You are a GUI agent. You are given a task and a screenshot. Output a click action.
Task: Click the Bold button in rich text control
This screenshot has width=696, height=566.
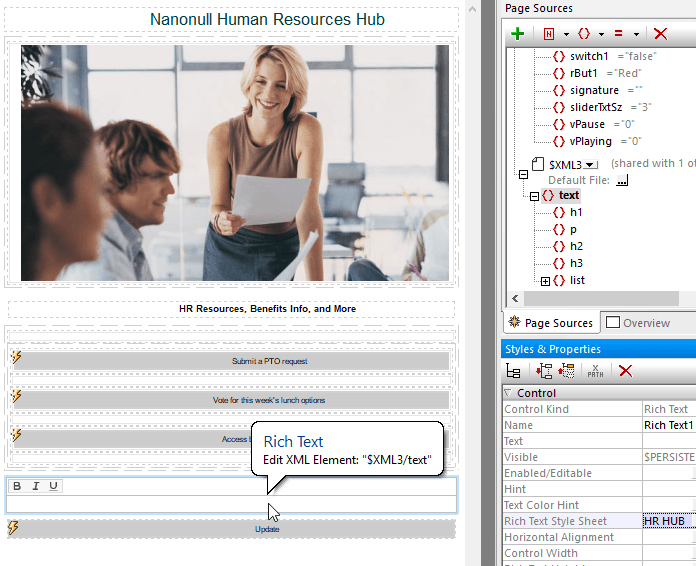[x=17, y=486]
